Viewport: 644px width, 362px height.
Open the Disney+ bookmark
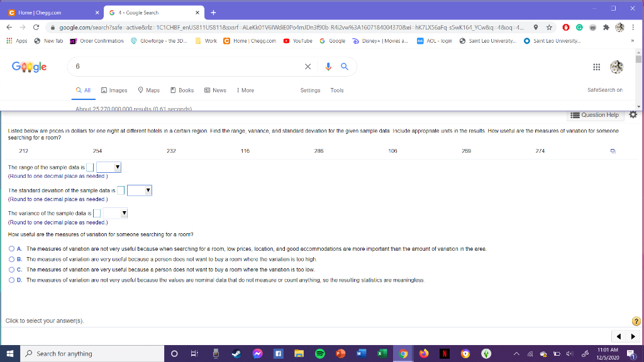click(380, 41)
